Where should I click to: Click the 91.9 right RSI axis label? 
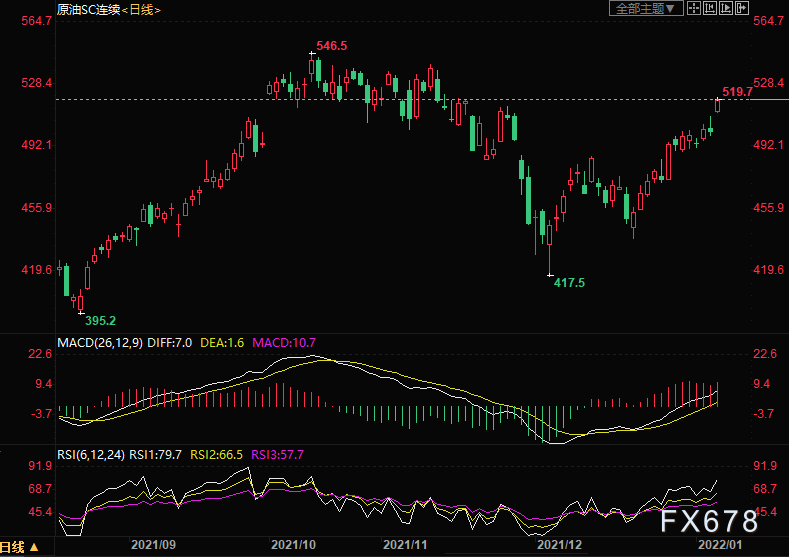tap(765, 466)
